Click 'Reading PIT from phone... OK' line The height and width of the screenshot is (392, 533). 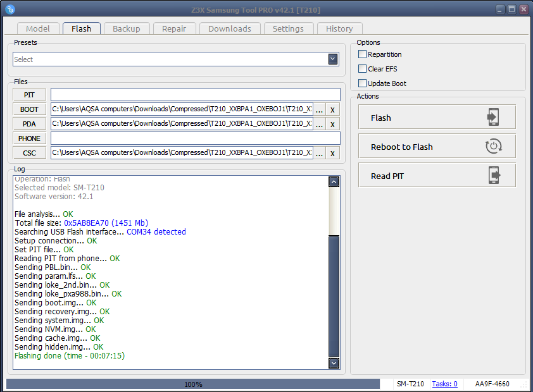coord(67,259)
